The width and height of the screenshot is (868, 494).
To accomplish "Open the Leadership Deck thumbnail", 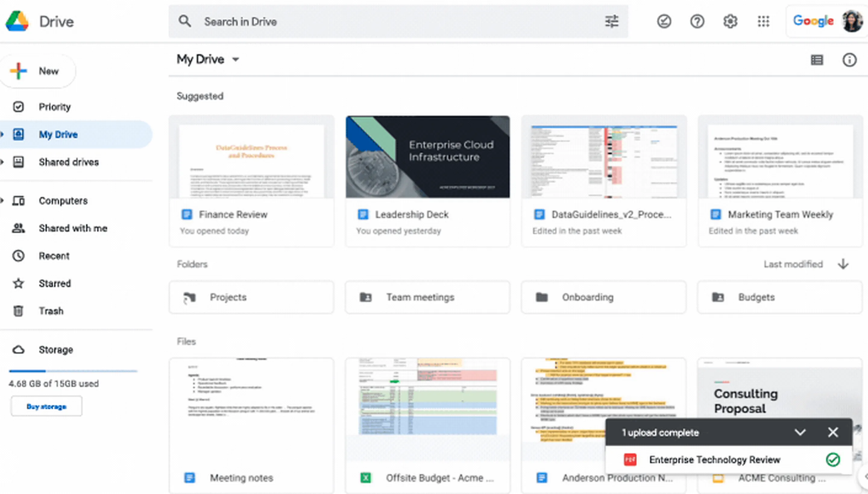I will pyautogui.click(x=428, y=157).
